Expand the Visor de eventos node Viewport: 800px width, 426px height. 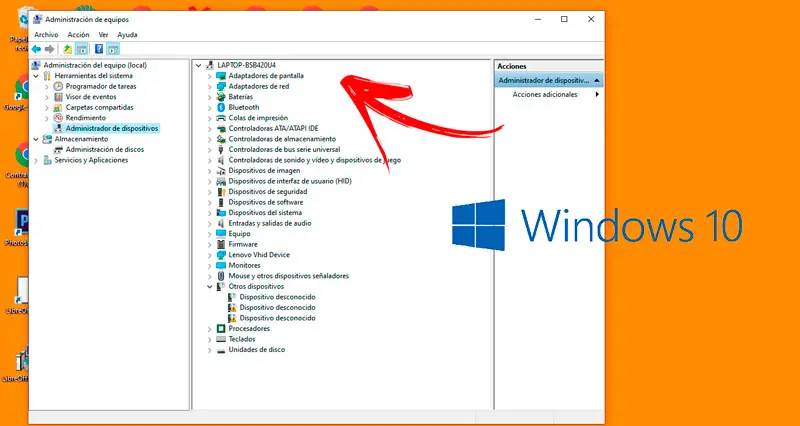pos(46,97)
